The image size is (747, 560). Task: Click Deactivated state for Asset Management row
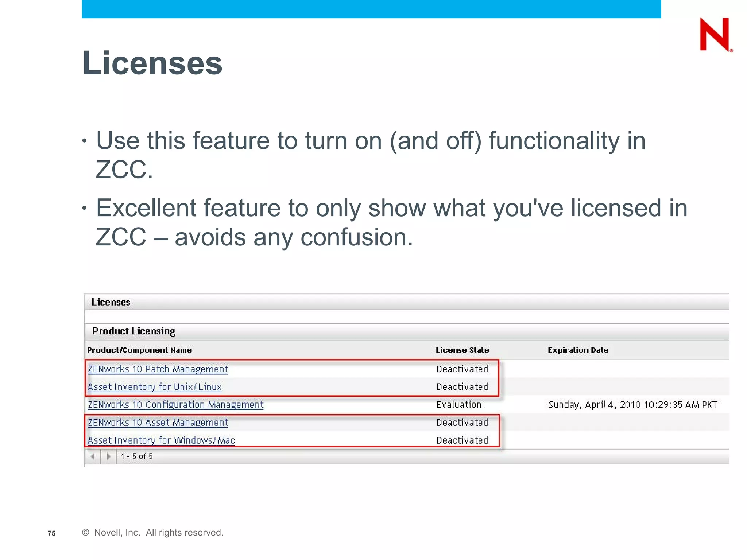tap(462, 423)
